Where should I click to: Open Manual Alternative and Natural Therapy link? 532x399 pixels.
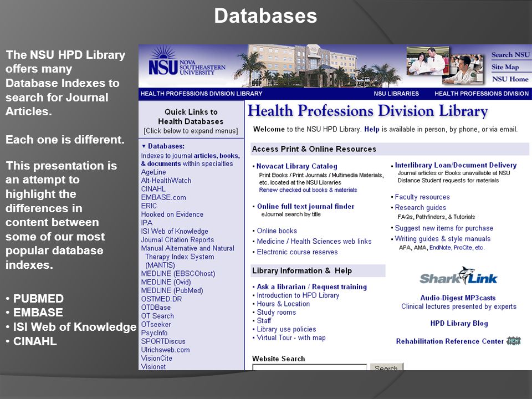188,257
